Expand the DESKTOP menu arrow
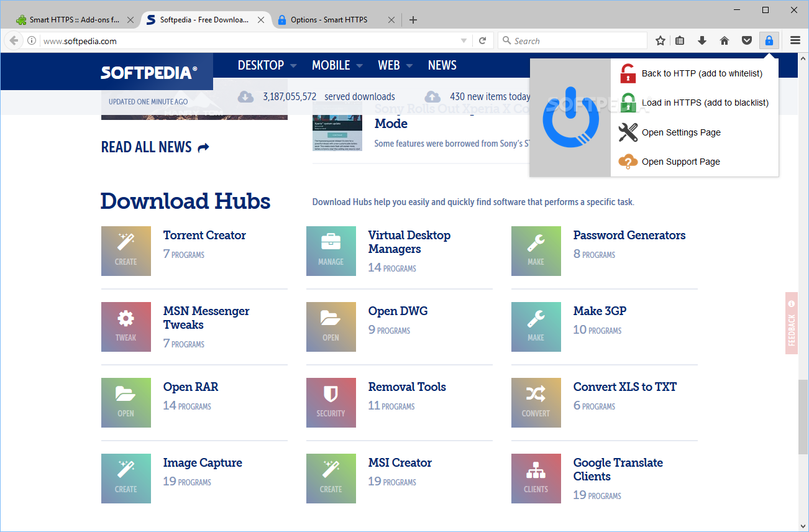Image resolution: width=809 pixels, height=532 pixels. click(293, 66)
